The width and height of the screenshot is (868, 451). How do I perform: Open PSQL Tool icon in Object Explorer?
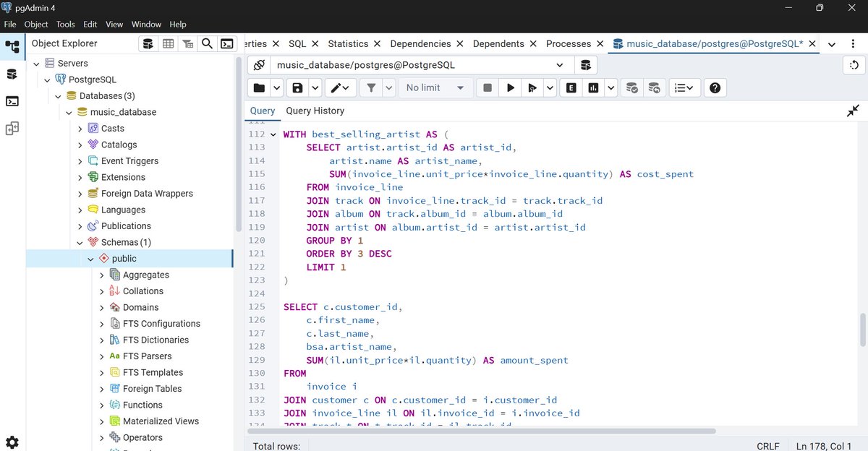226,44
